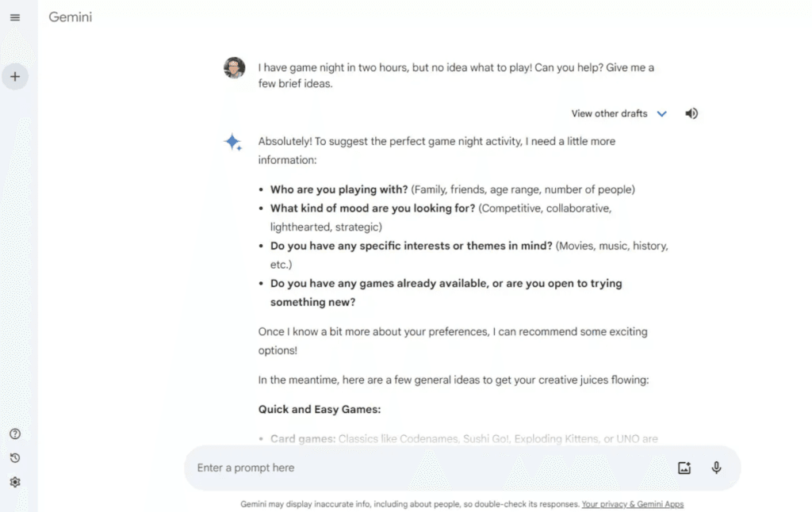Screen dimensions: 812x512
Task: Click the Gemini title in header
Action: 71,17
